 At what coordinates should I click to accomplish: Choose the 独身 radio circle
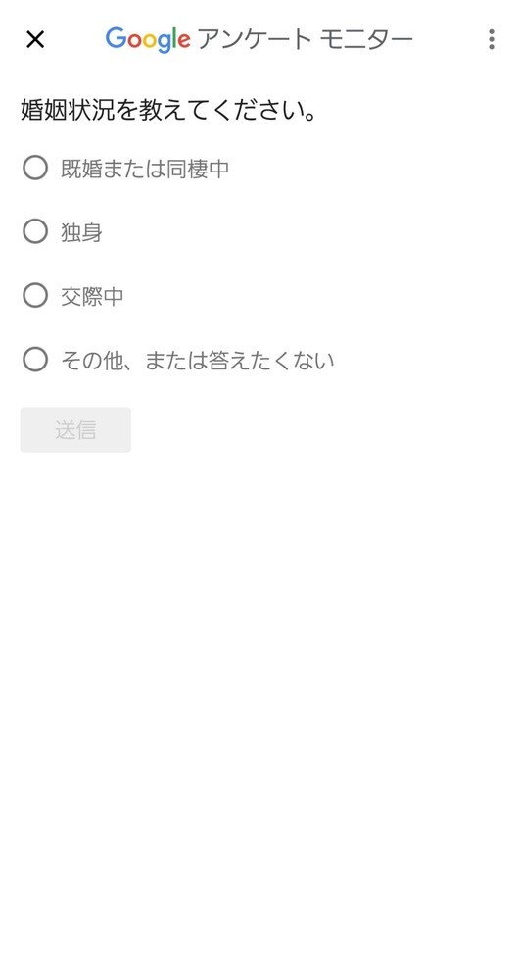click(x=35, y=231)
